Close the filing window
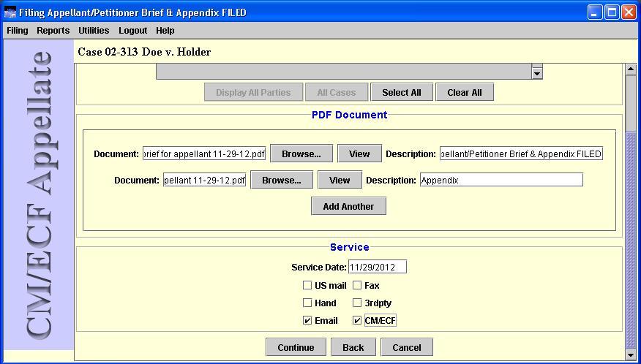Screen dimensions: 641x364 [x=629, y=12]
